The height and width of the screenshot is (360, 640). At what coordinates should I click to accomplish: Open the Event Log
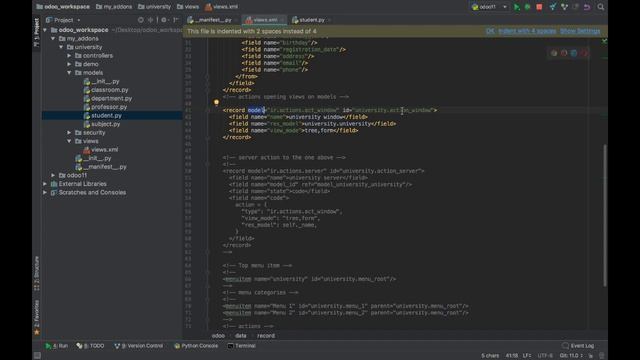578,346
